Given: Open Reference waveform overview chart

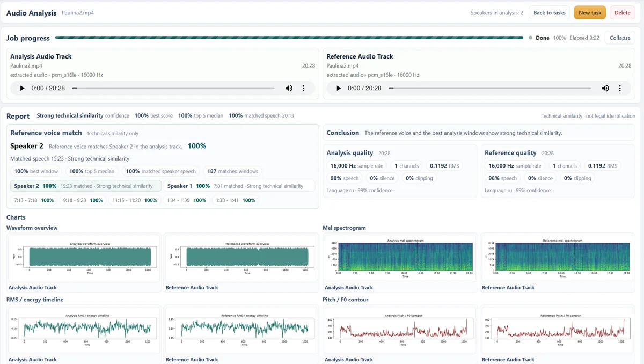Looking at the screenshot, I should 241,258.
